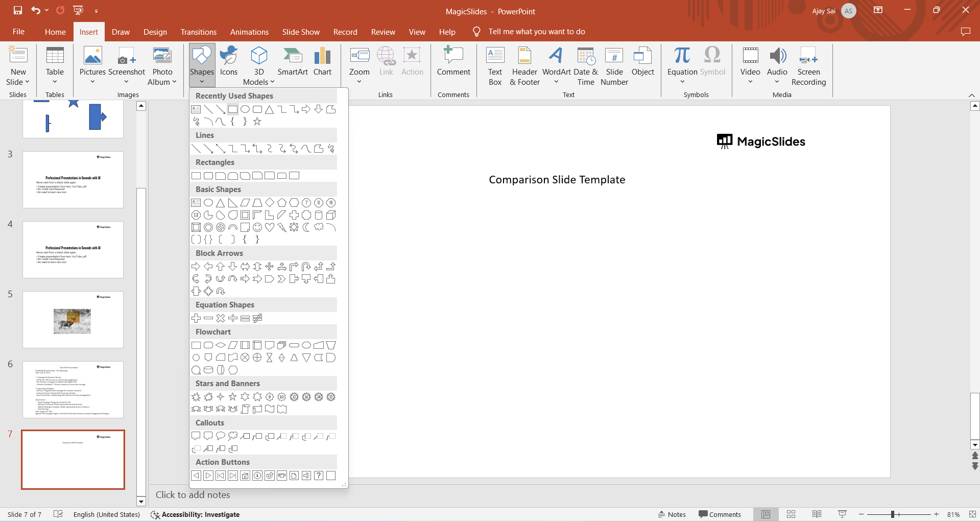Pick the oval speech bubble callout
980x522 pixels.
(221, 436)
